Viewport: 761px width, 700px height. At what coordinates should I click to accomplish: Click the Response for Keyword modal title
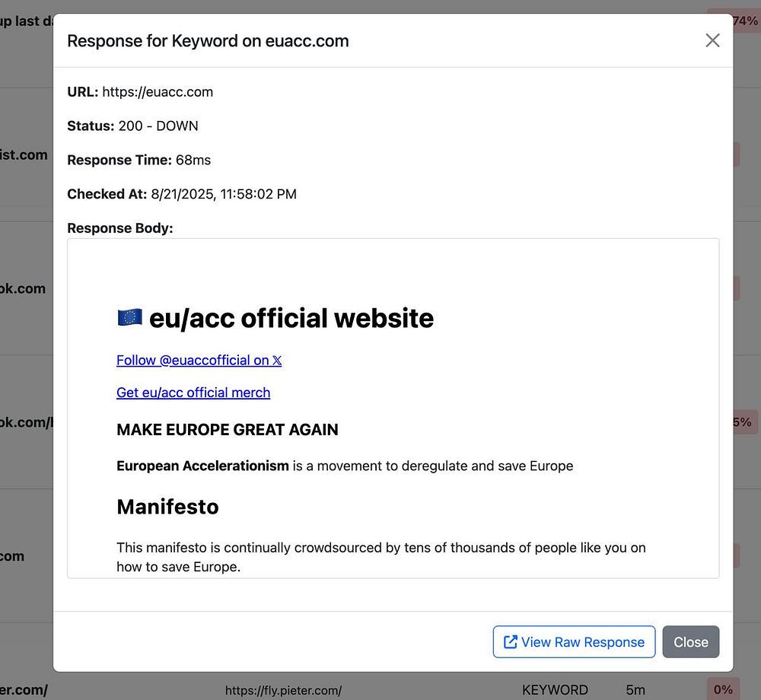coord(208,41)
